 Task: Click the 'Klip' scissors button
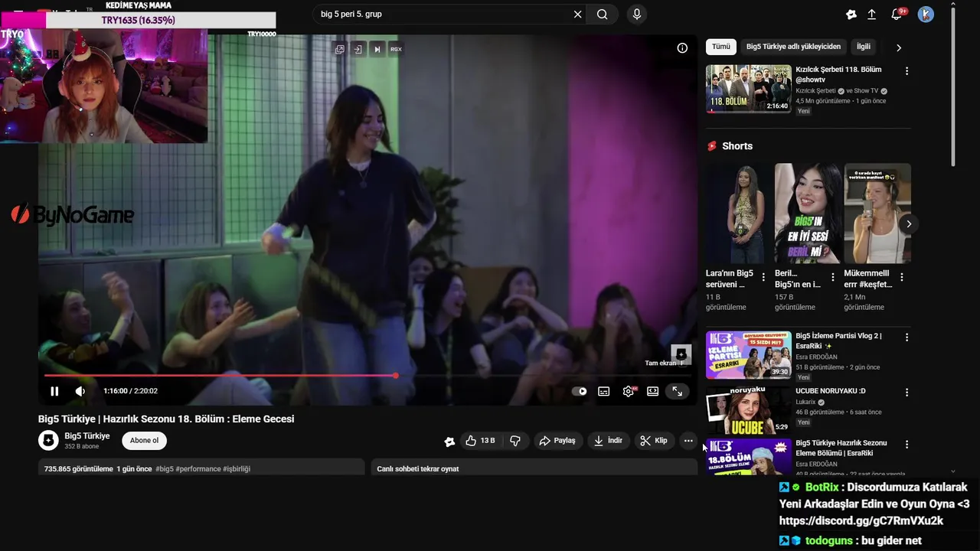point(654,441)
